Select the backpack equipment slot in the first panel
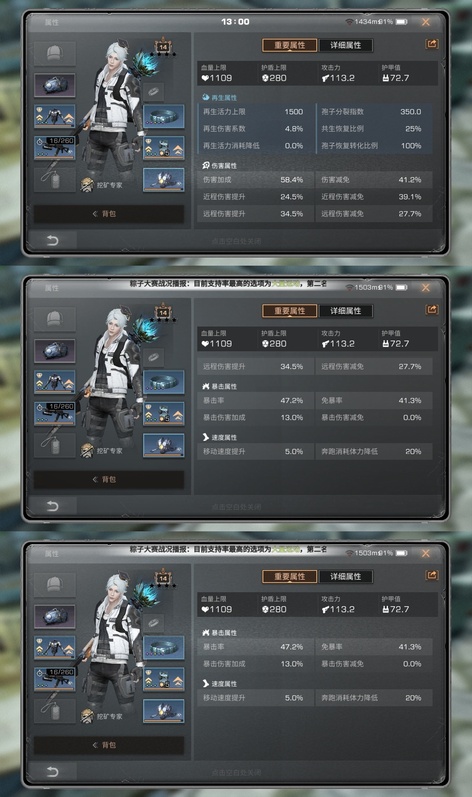Viewport: 472px width, 797px height. [x=55, y=85]
